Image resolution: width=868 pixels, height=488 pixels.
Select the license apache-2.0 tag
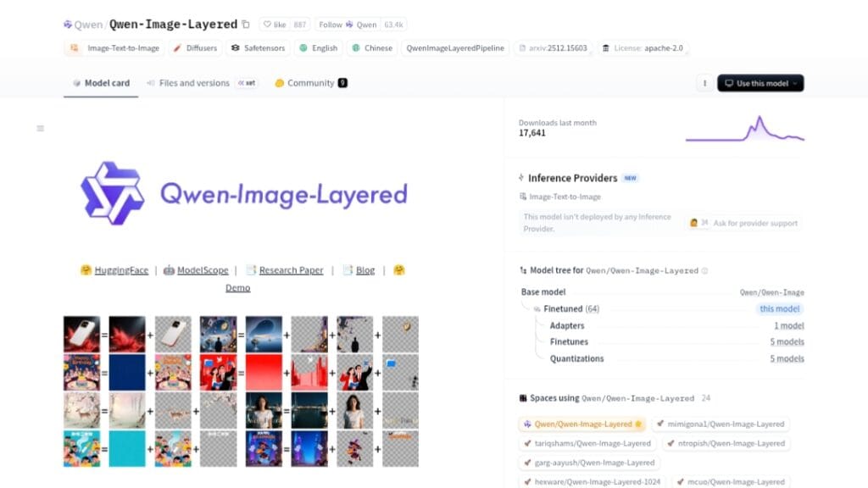[643, 48]
